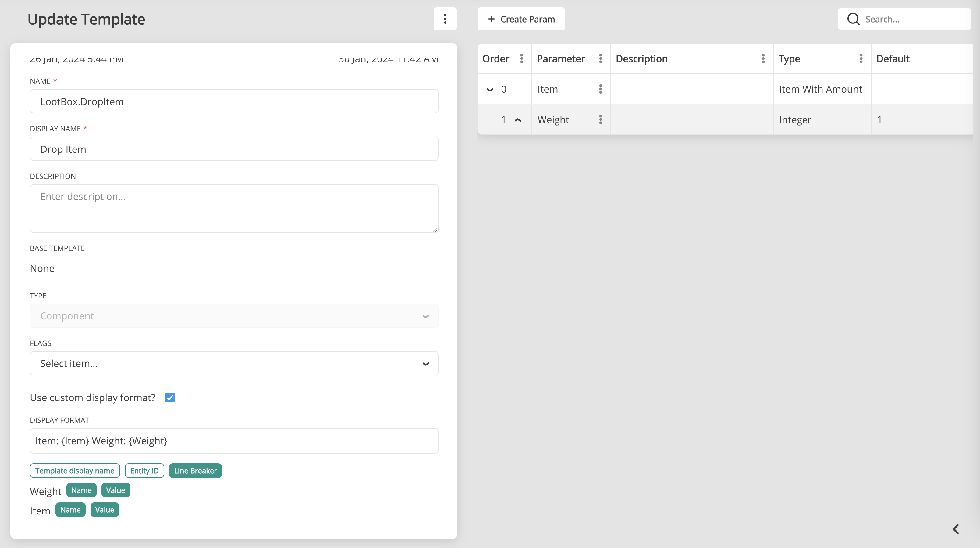Uncheck Use custom display format checkbox
Viewport: 980px width, 548px height.
click(x=170, y=398)
